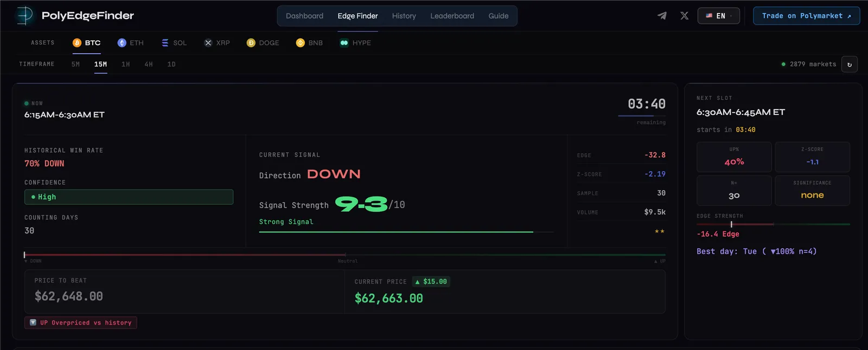
Task: Click the PolyEdgeFinder logo icon
Action: (x=24, y=16)
